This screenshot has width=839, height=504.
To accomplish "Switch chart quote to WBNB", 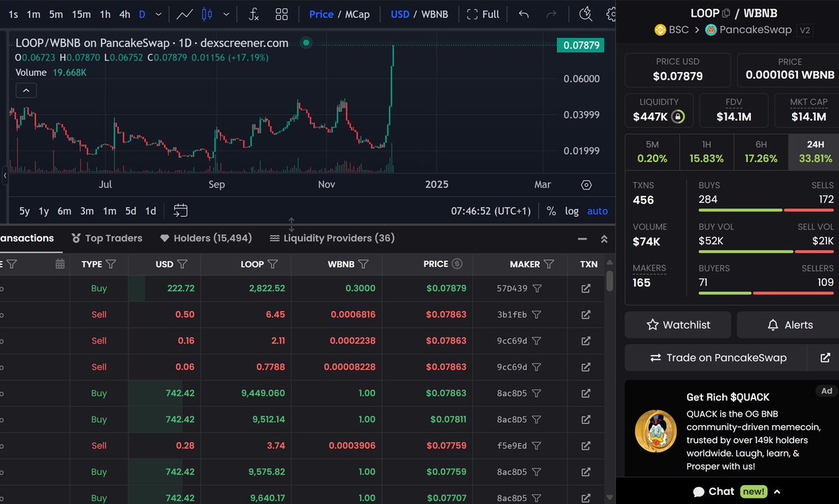I will pos(436,14).
